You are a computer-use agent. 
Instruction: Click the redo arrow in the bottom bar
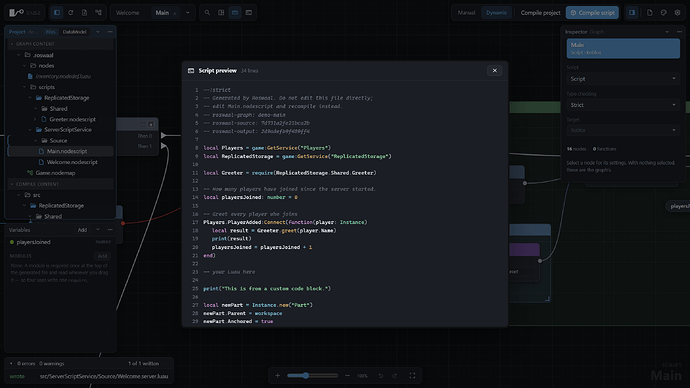point(395,376)
